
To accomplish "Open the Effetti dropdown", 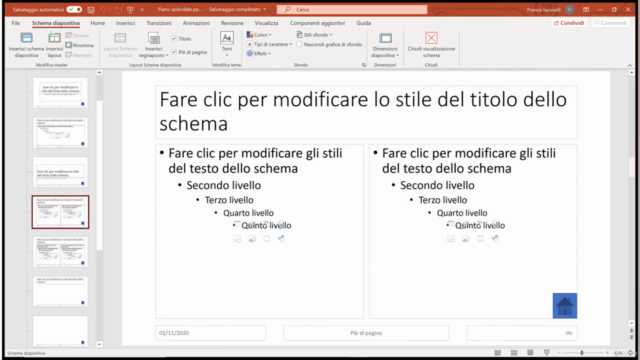I will (259, 53).
